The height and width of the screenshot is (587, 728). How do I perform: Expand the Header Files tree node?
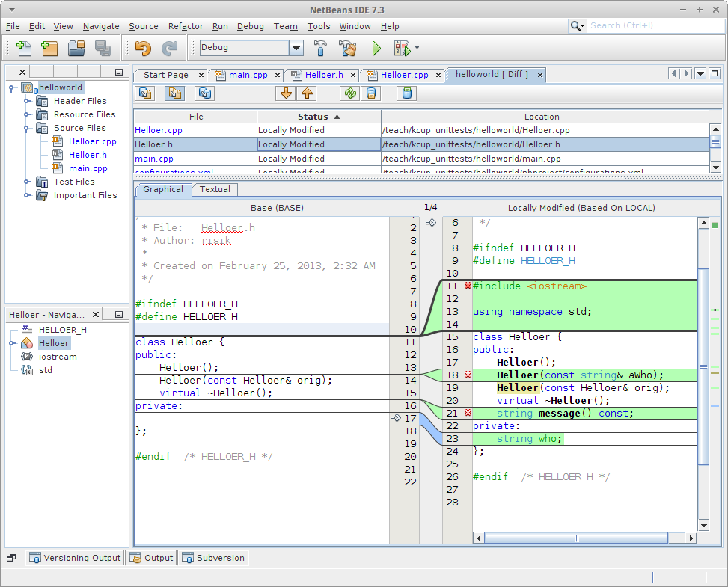point(28,101)
